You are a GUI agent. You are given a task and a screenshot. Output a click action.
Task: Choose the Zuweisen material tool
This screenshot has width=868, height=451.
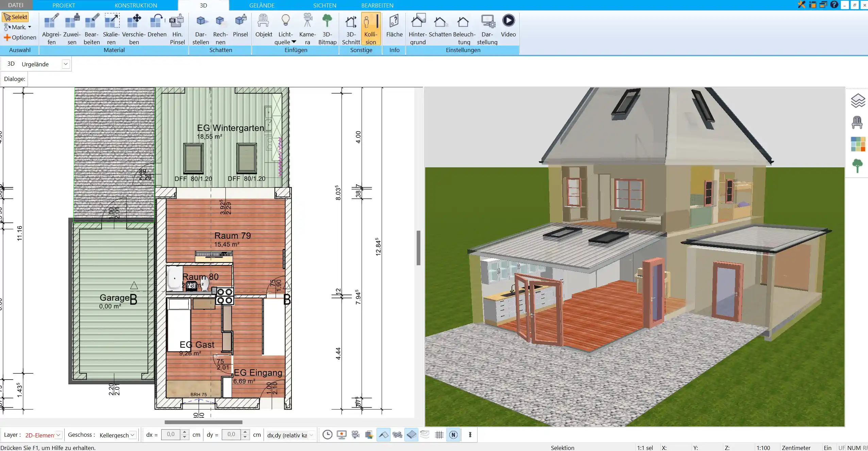pyautogui.click(x=72, y=29)
